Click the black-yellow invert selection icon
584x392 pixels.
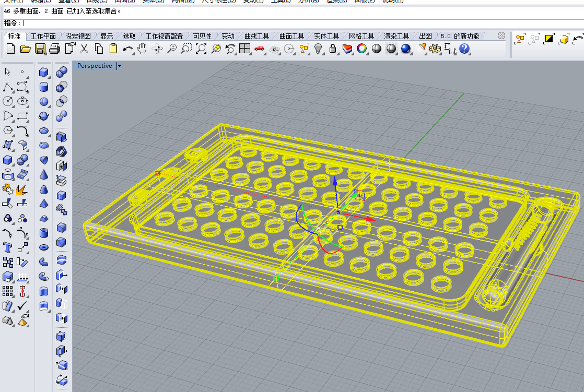[x=548, y=39]
